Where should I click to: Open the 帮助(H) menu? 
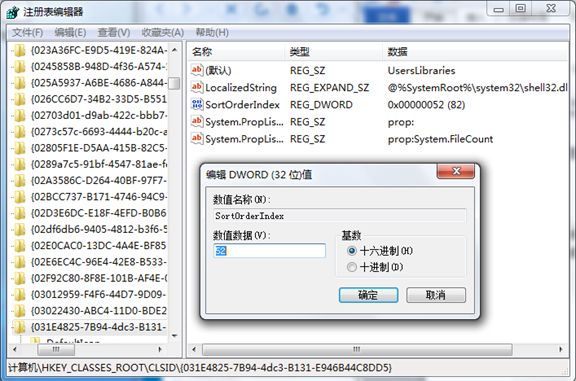point(212,33)
